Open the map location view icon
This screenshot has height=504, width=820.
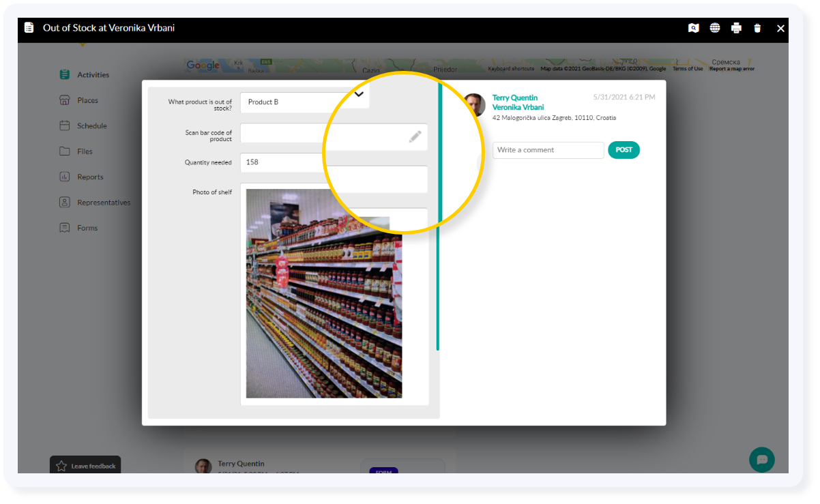coord(693,28)
